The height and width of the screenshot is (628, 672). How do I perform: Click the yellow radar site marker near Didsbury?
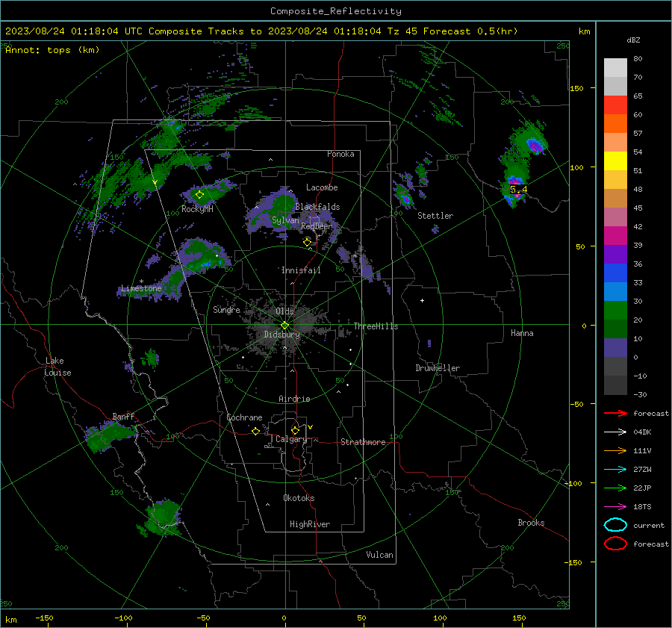point(284,326)
